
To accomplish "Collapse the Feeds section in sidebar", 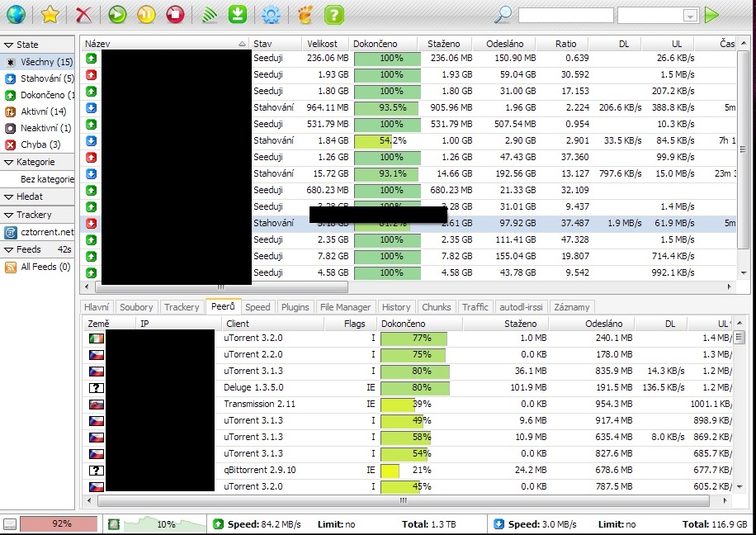I will [x=8, y=249].
